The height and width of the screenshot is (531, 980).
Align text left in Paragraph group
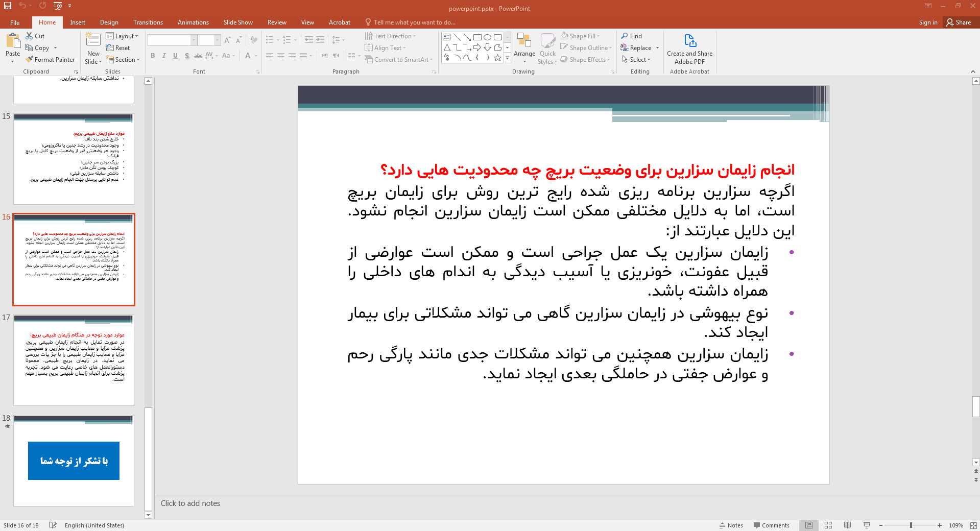(x=270, y=56)
